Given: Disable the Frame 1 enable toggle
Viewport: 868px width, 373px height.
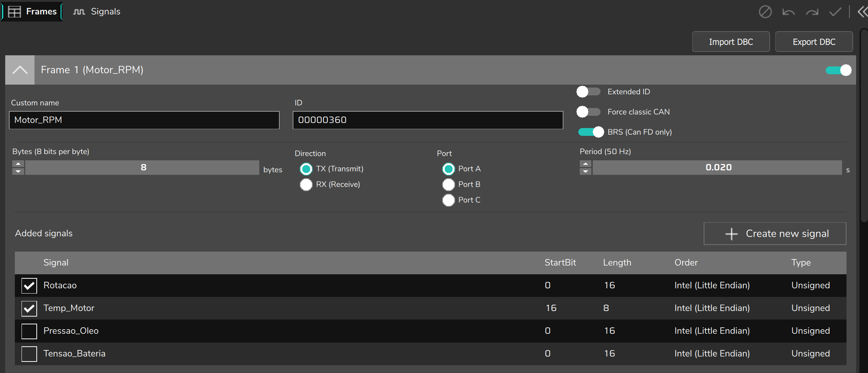Looking at the screenshot, I should click(x=838, y=70).
